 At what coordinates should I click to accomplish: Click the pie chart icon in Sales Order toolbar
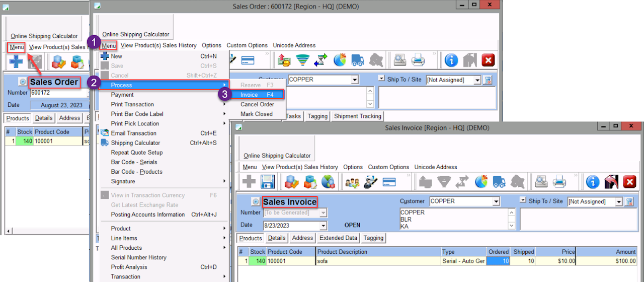pos(340,60)
